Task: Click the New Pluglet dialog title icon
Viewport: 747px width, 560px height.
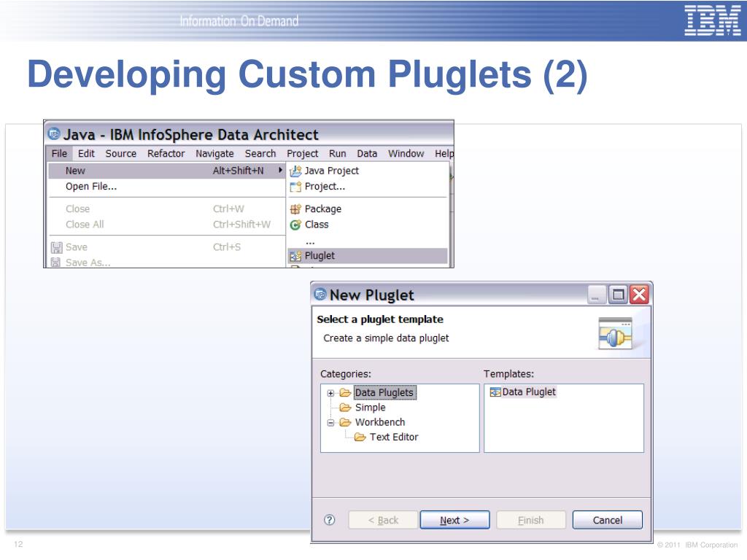Action: (321, 295)
